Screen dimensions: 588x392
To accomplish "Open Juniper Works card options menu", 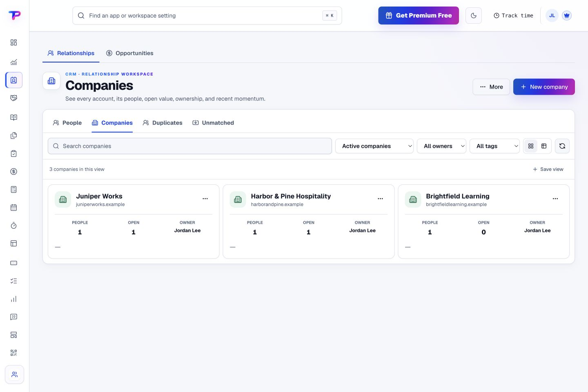I will tap(205, 199).
